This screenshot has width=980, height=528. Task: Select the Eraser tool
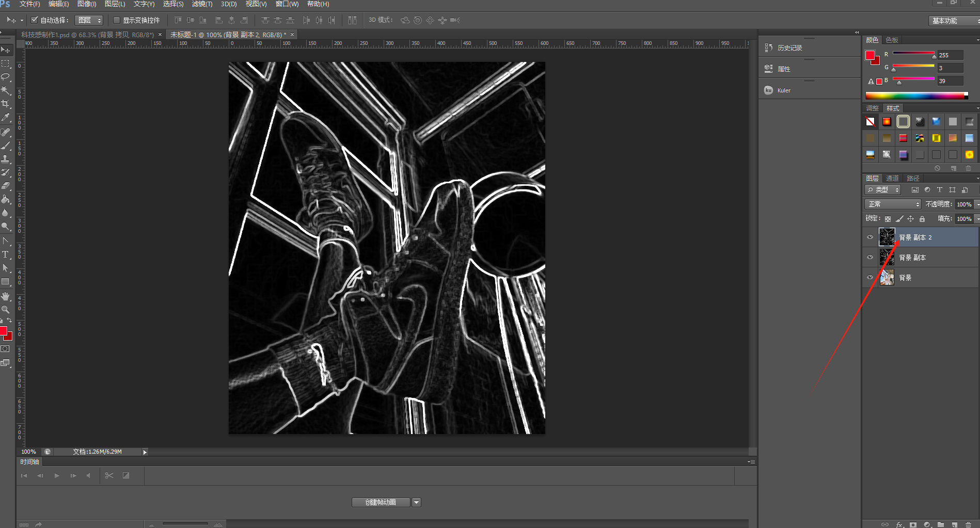click(6, 186)
